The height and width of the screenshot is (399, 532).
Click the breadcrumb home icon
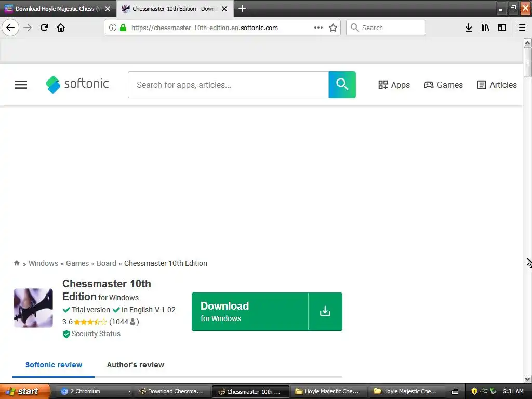tap(17, 263)
